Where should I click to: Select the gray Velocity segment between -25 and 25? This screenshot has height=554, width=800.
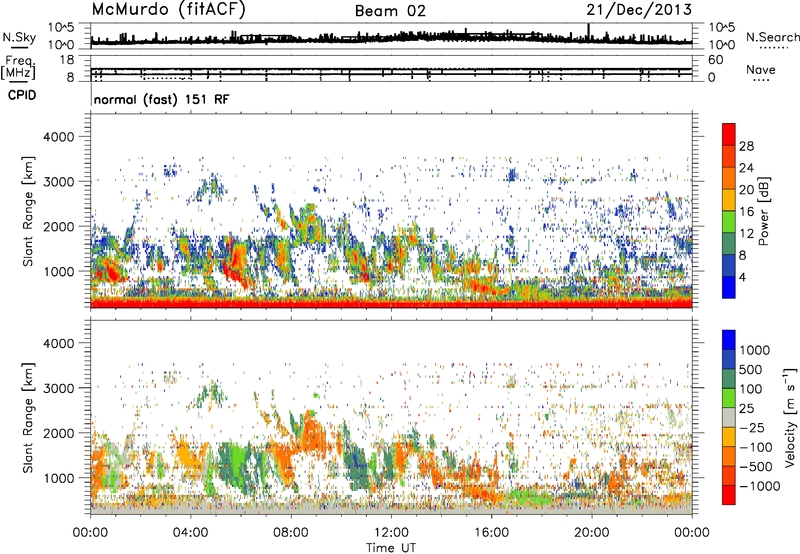(729, 417)
